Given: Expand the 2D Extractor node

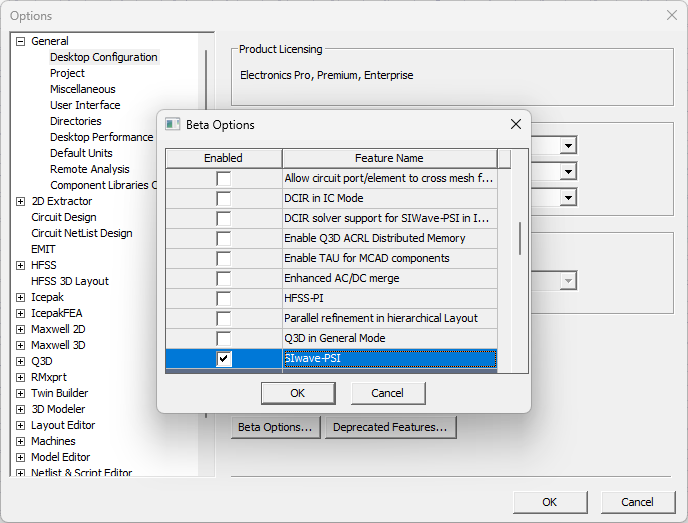Looking at the screenshot, I should click(x=20, y=201).
